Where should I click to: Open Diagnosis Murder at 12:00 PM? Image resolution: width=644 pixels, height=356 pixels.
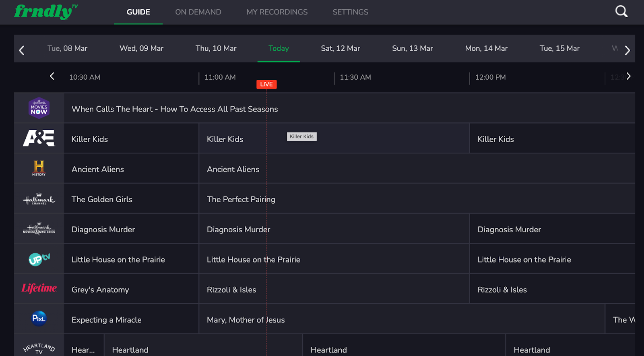(x=552, y=229)
